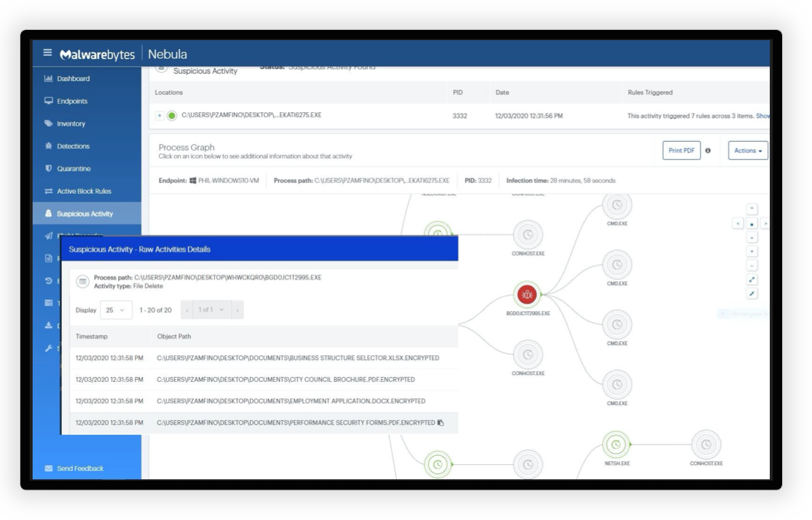Expand the EKATI6275.EXE location row
The width and height of the screenshot is (812, 520).
tap(160, 116)
